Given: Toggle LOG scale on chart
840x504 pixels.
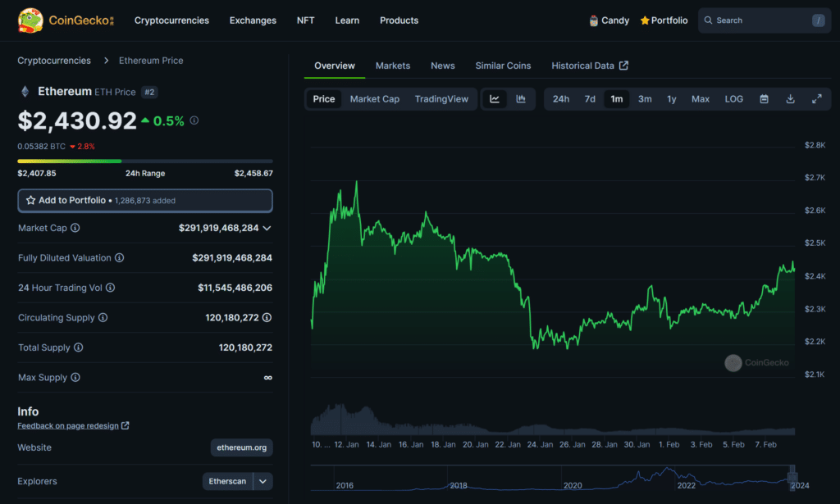Looking at the screenshot, I should click(734, 99).
